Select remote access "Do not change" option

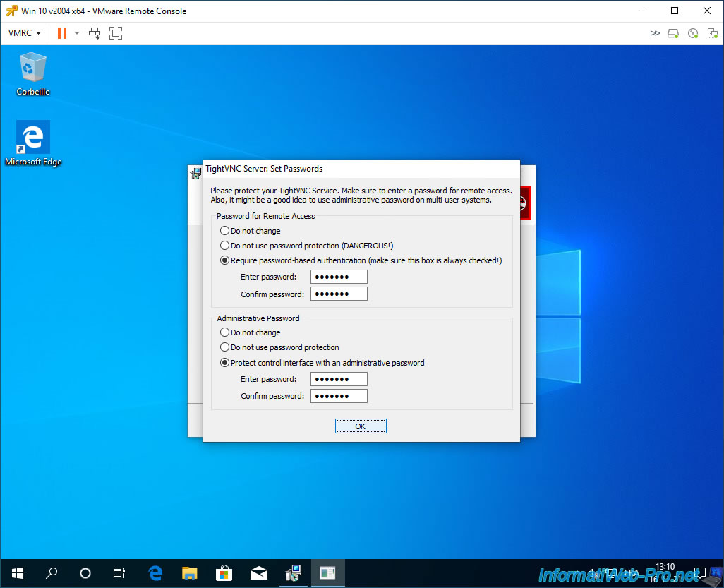[x=224, y=231]
